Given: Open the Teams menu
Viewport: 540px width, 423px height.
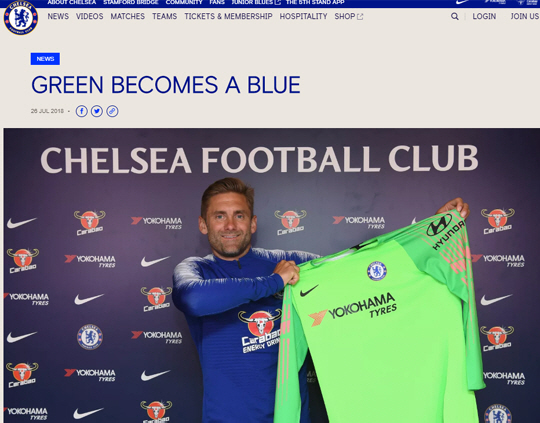Looking at the screenshot, I should (x=165, y=17).
